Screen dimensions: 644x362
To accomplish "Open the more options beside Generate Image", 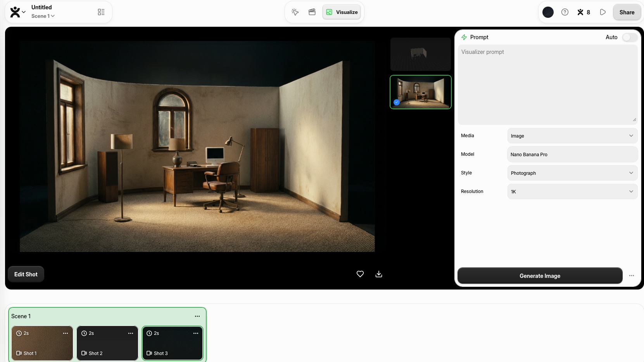I will coord(632,276).
